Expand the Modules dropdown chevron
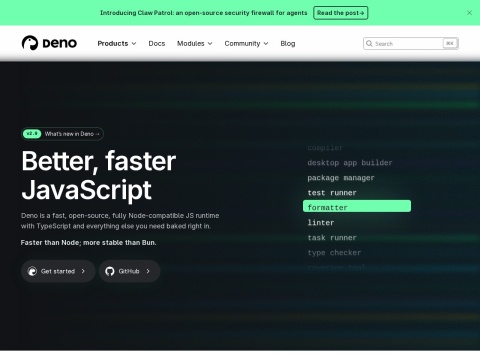480x360 pixels. [210, 44]
